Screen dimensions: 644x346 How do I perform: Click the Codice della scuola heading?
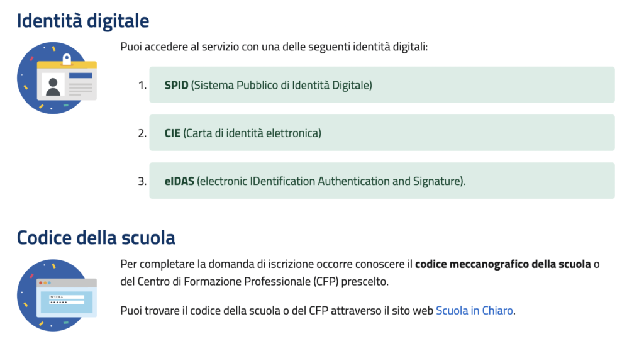(x=96, y=238)
